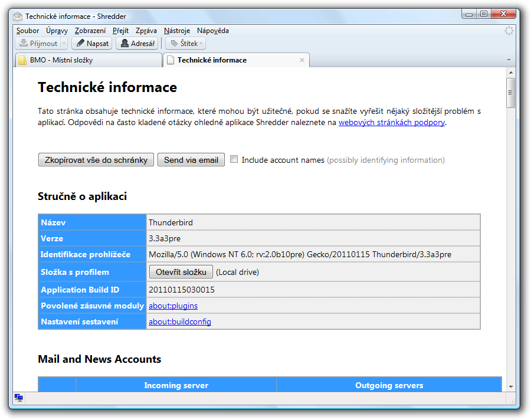The width and height of the screenshot is (531, 420).
Task: Click the online status icon in status bar
Action: click(19, 398)
